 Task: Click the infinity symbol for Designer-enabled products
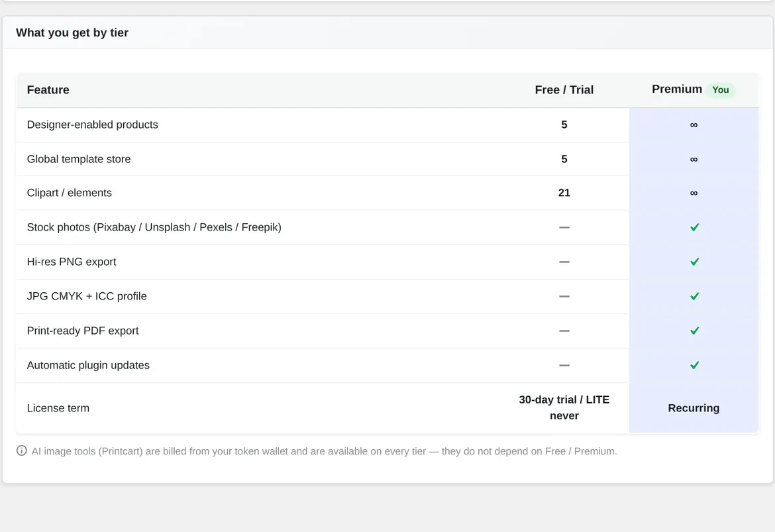pyautogui.click(x=694, y=125)
